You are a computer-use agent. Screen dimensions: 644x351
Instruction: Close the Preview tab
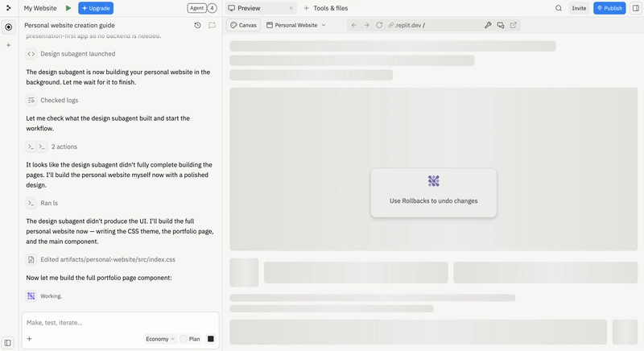pos(291,8)
